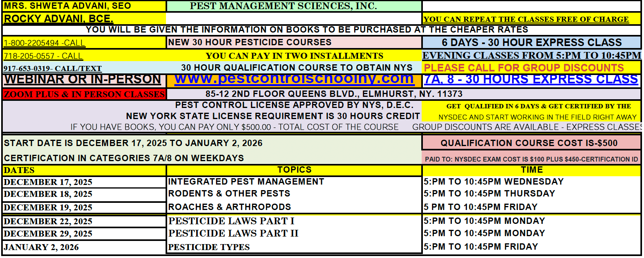Image resolution: width=644 pixels, height=258 pixels.
Task: Select the 'Pesticide Types' topic
Action: click(x=209, y=247)
